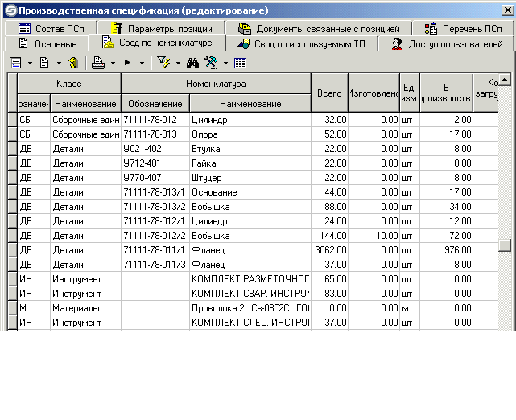The height and width of the screenshot is (420, 516).
Task: Open dropdown arrow next to printer icon
Action: point(113,63)
